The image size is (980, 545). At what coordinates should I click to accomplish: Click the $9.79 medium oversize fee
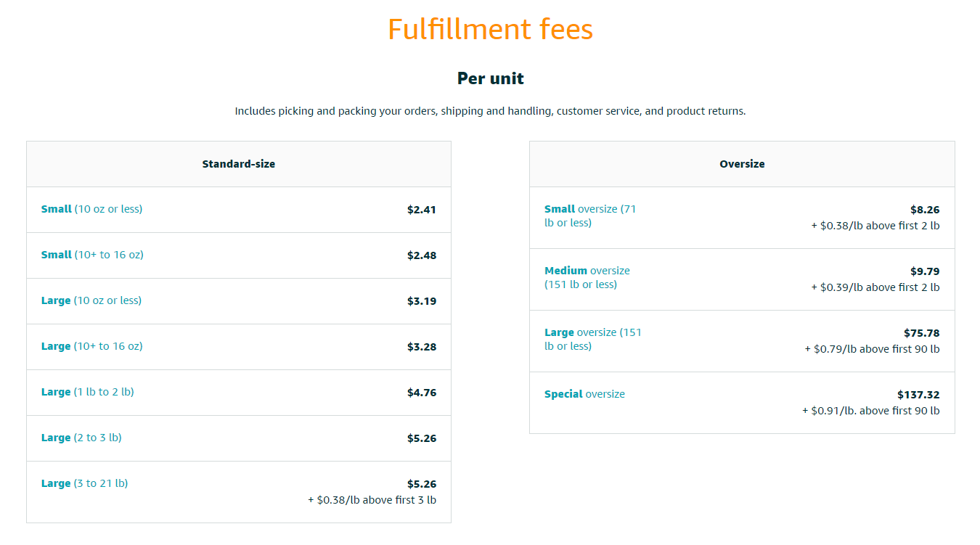point(925,271)
